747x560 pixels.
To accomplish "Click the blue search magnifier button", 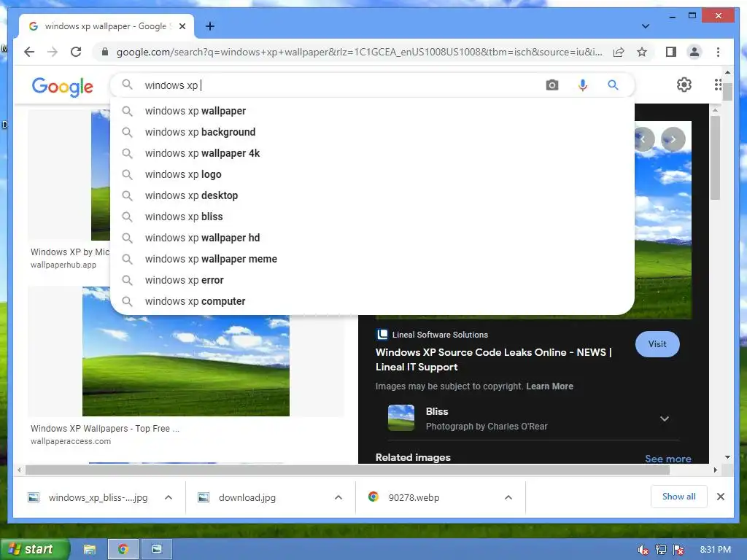I will (613, 85).
